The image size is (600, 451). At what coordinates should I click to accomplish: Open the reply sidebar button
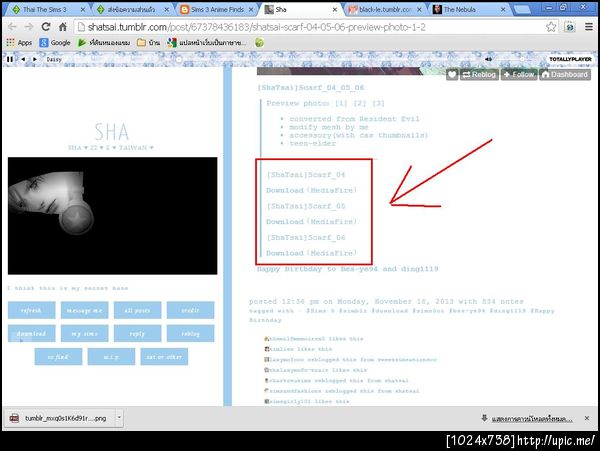tap(137, 334)
